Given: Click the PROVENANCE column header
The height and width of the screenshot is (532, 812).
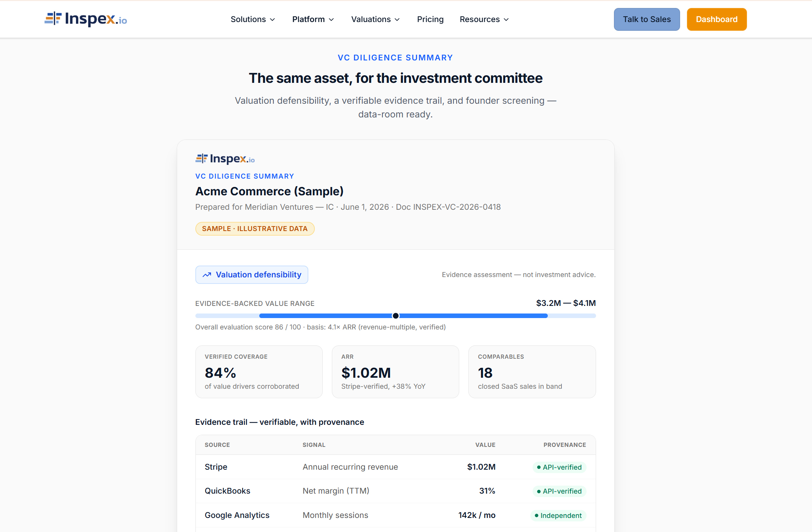Looking at the screenshot, I should coord(565,445).
